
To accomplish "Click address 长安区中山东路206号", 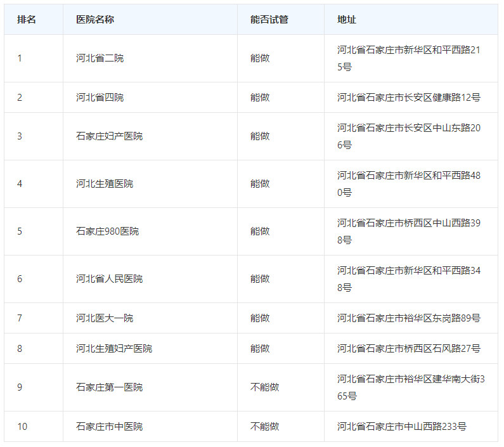I will [x=409, y=136].
